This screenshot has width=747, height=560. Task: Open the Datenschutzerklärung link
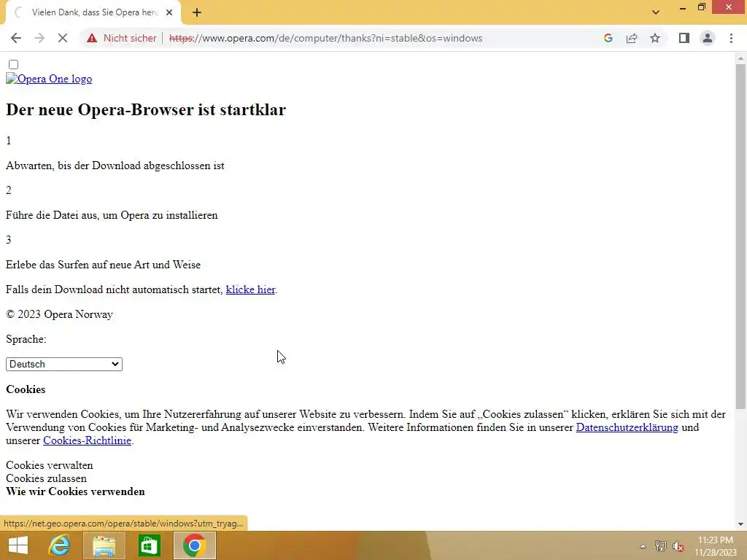tap(627, 427)
